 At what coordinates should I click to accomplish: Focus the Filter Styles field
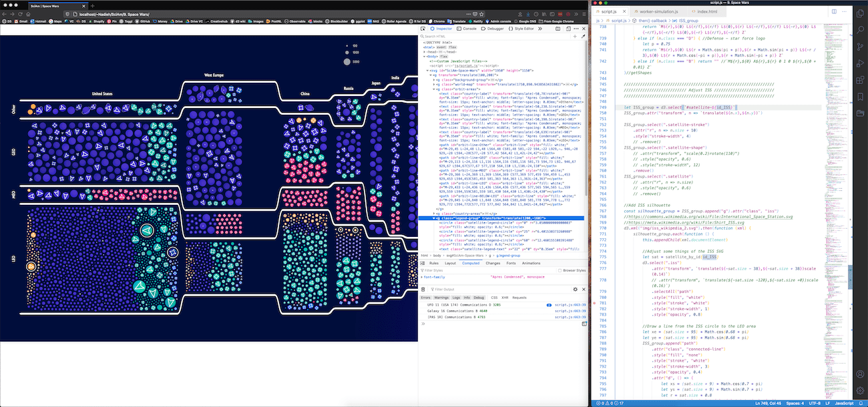(x=487, y=270)
